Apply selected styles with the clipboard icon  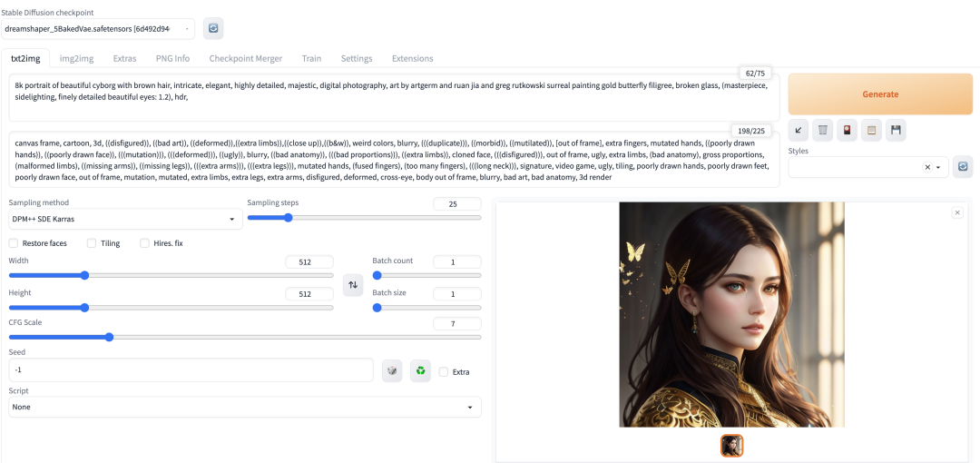click(871, 130)
